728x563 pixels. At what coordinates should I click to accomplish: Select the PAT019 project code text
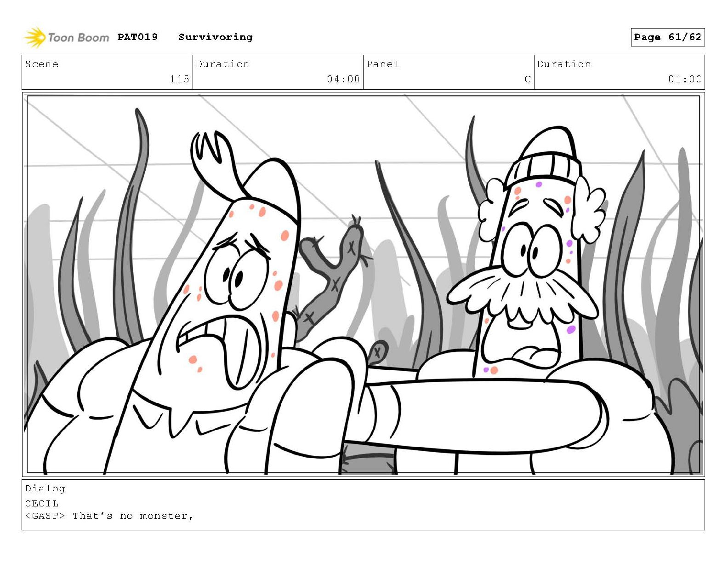[137, 37]
